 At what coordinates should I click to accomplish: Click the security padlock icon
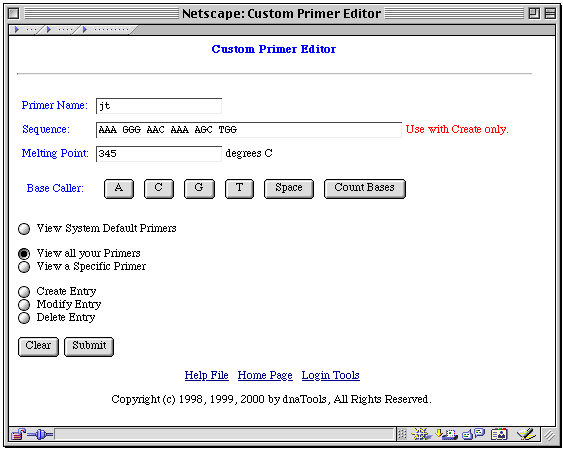[18, 435]
